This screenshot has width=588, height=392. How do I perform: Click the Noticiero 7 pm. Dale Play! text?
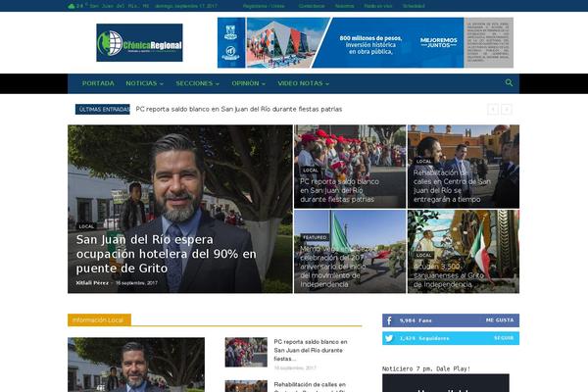coord(426,368)
